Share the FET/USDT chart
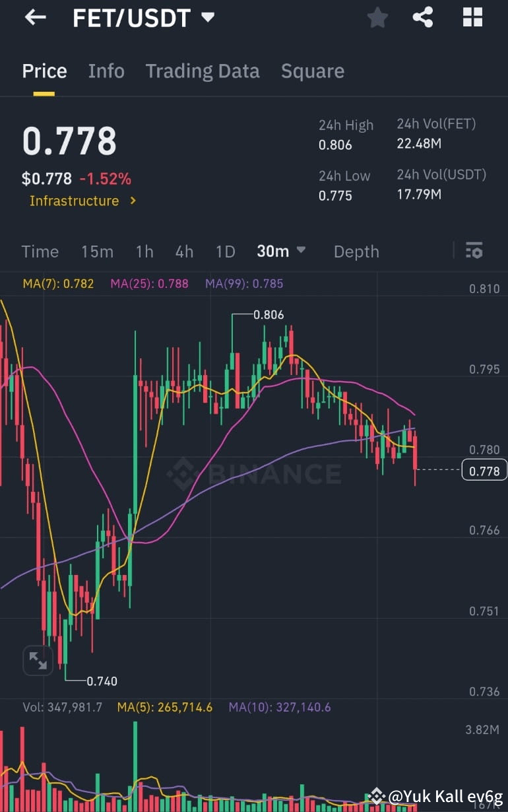This screenshot has width=508, height=812. [x=423, y=18]
